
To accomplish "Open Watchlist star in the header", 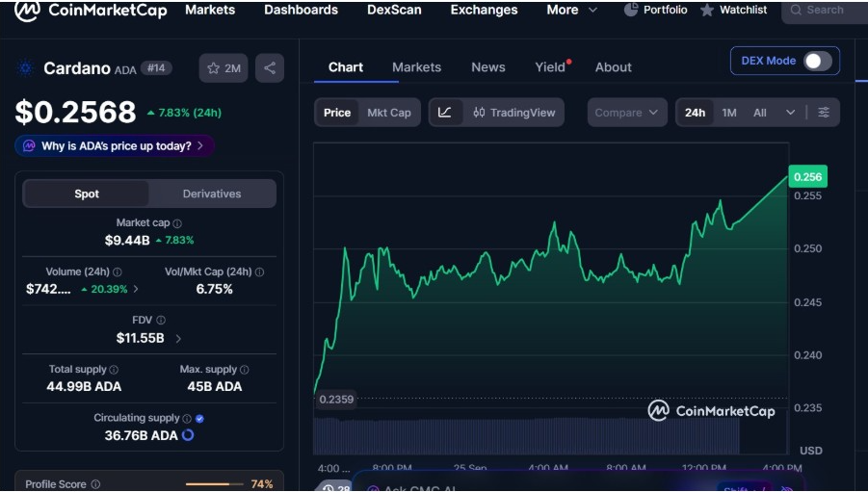I will coord(707,10).
